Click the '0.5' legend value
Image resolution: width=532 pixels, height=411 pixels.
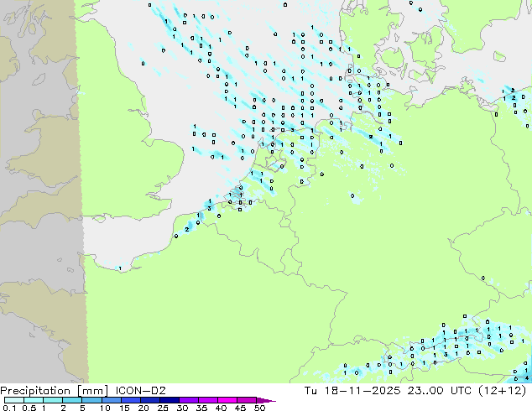tap(29, 408)
